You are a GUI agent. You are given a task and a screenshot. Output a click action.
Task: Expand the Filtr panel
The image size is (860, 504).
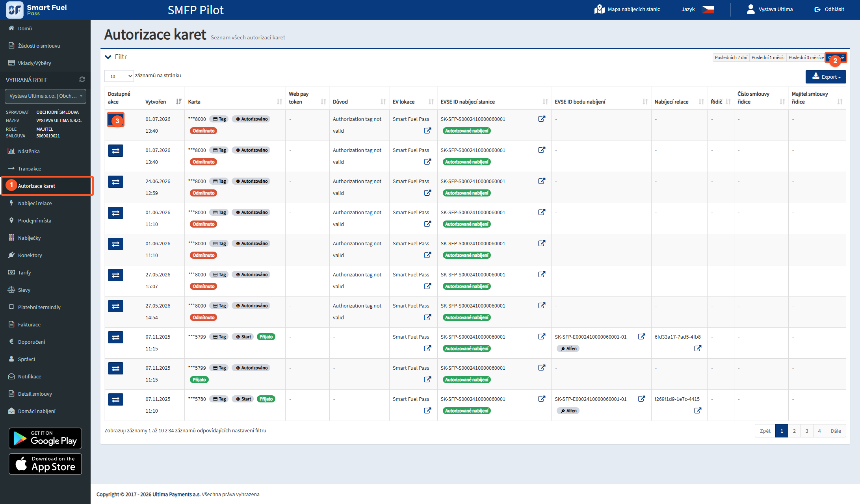pos(116,57)
